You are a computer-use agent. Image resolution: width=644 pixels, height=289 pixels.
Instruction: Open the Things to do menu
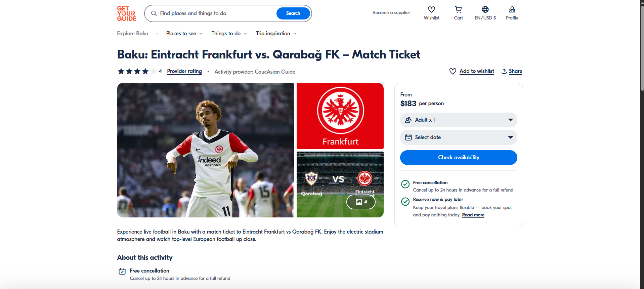229,34
